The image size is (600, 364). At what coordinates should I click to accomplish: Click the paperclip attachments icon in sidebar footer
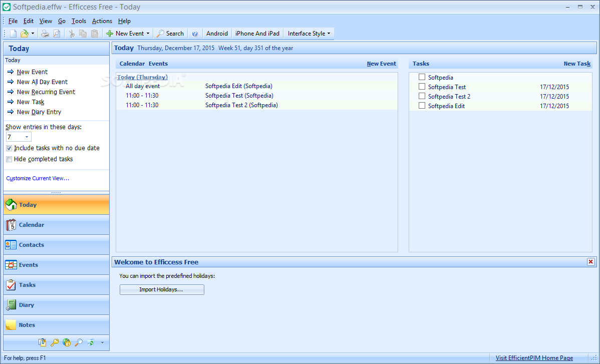pyautogui.click(x=43, y=342)
